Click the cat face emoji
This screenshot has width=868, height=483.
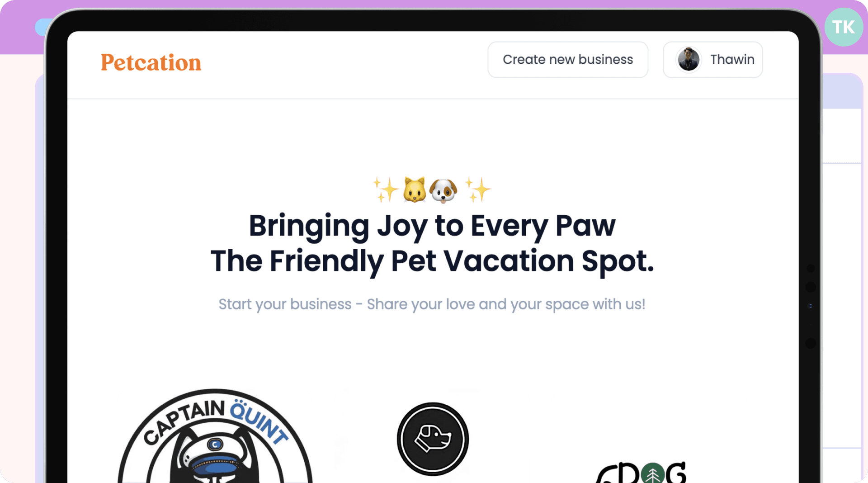click(415, 189)
